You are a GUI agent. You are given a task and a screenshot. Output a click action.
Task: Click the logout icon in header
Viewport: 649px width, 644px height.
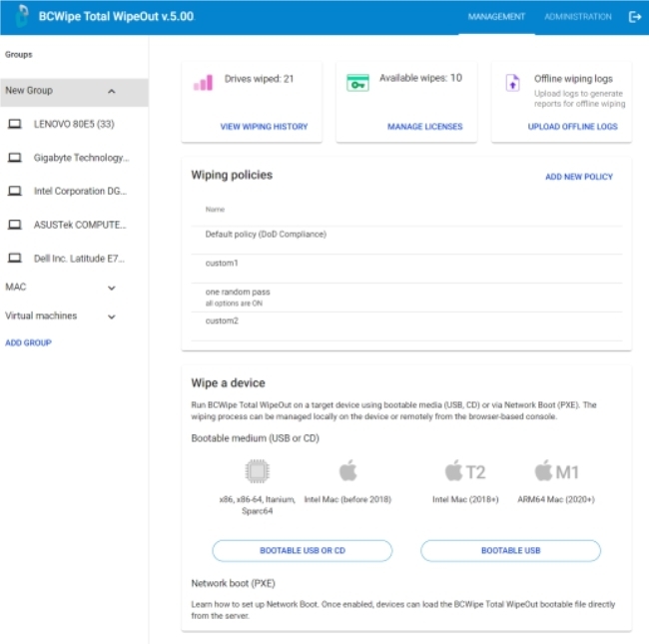click(634, 17)
